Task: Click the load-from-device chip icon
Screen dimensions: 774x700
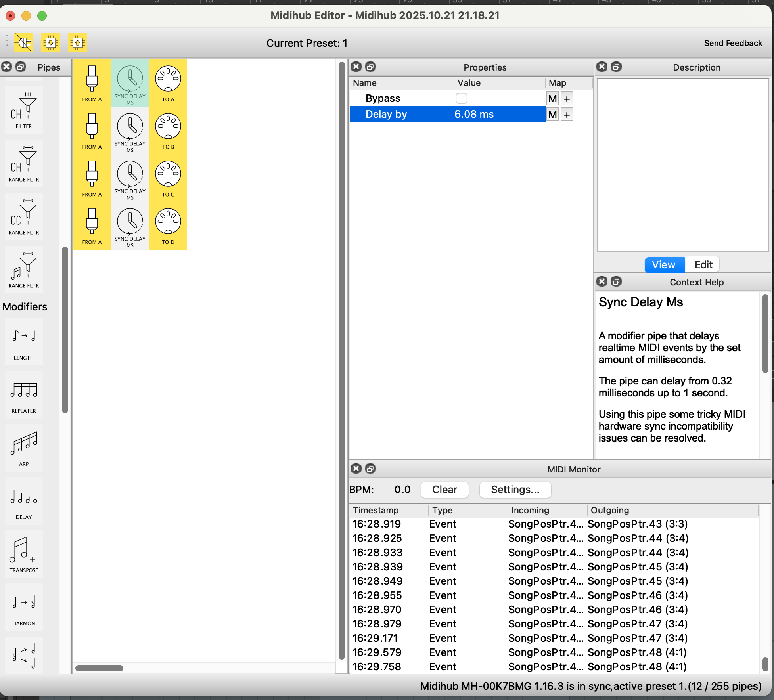Action: coord(51,42)
